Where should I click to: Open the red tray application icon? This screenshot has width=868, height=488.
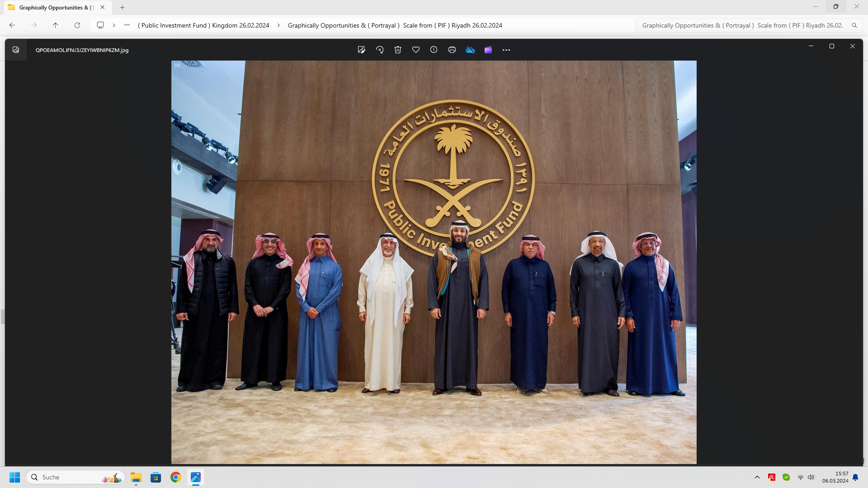772,477
